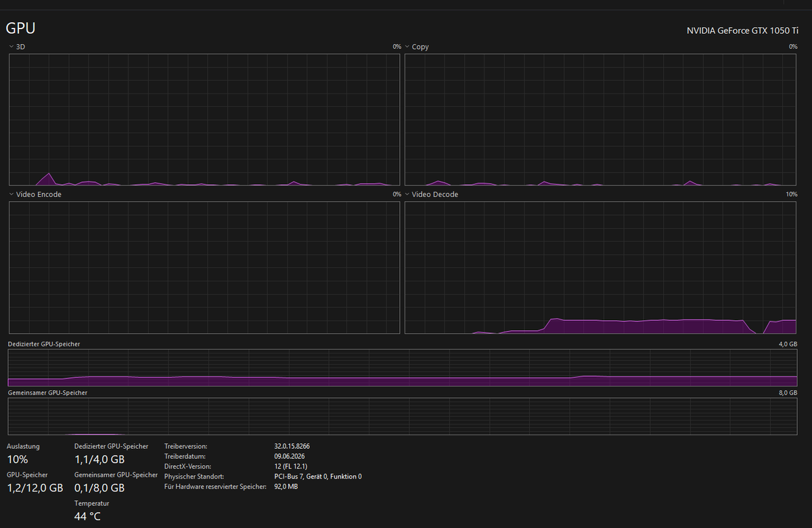Select PCI-Bus 7, Gerät 0, Funktion 0
The height and width of the screenshot is (528, 812).
point(318,477)
